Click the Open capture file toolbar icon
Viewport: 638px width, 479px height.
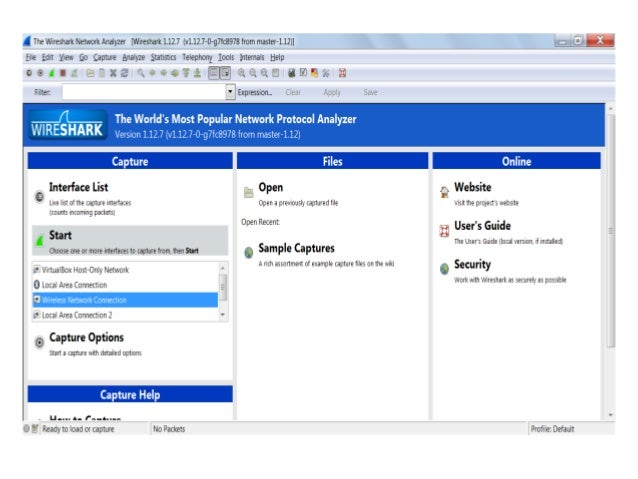[x=90, y=73]
